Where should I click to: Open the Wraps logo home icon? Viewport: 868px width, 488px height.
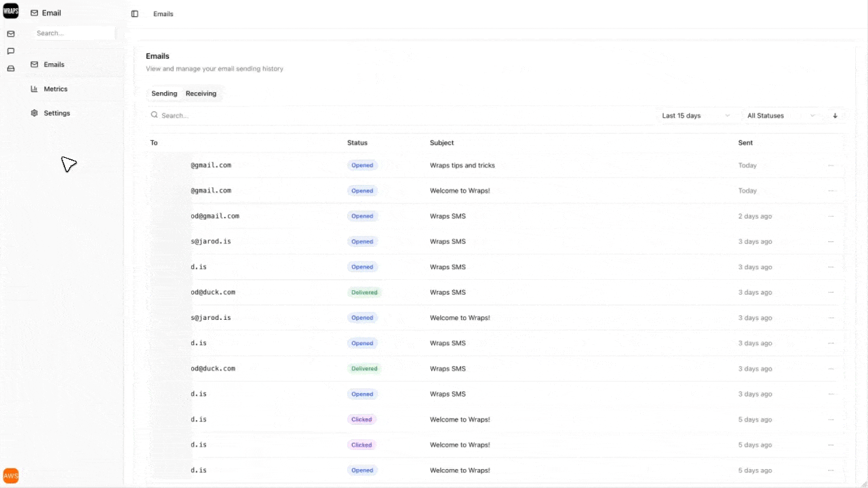[x=10, y=10]
